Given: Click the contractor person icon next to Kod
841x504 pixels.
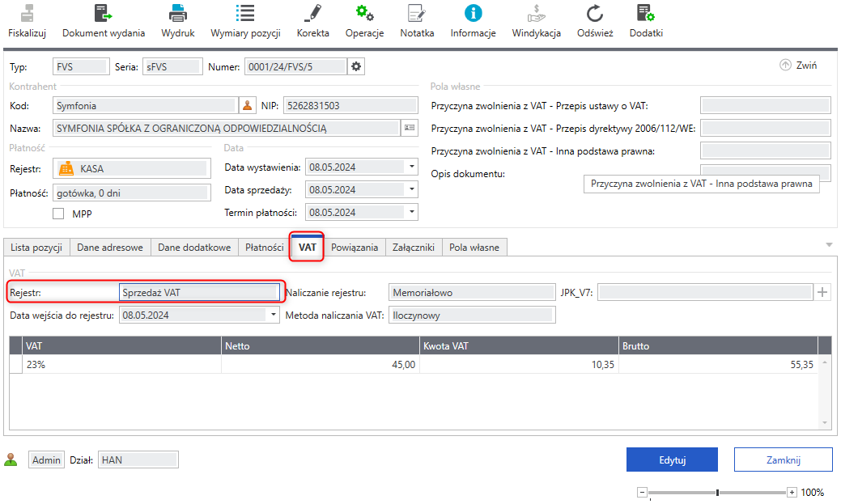Looking at the screenshot, I should click(x=248, y=105).
